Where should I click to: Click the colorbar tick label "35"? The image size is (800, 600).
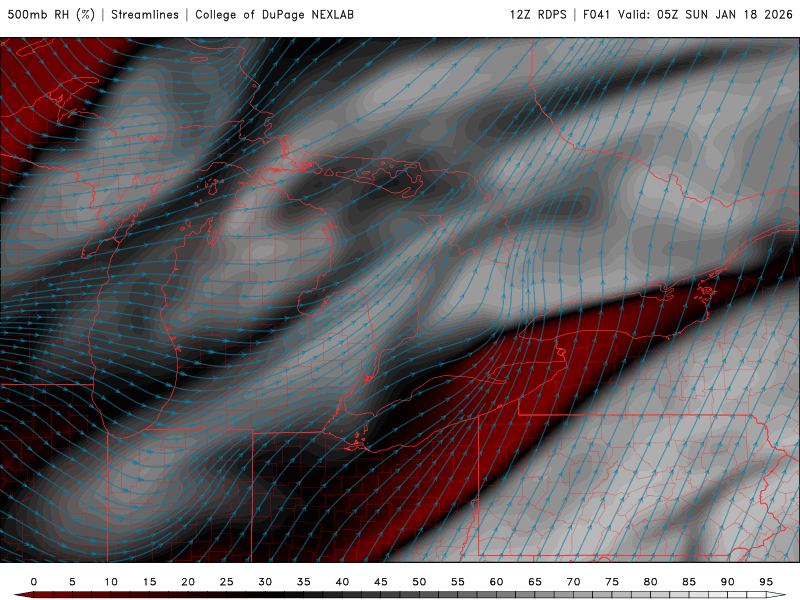tap(304, 582)
